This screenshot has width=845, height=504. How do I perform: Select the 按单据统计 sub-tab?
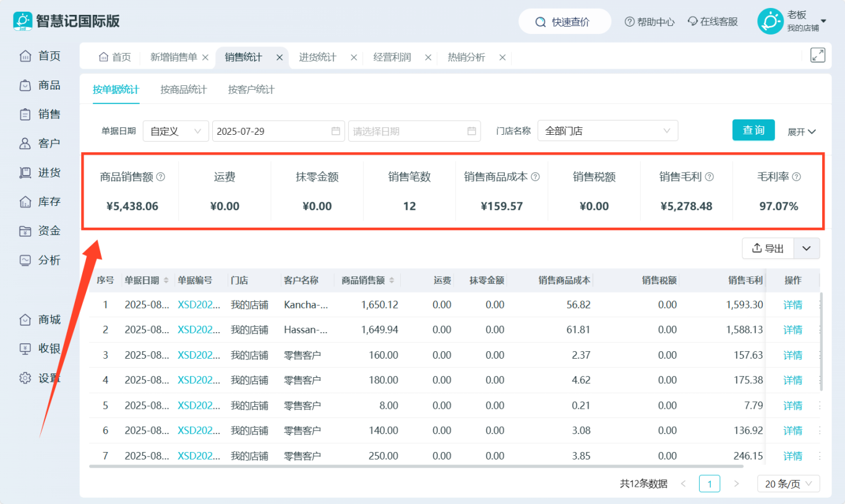[x=116, y=90]
